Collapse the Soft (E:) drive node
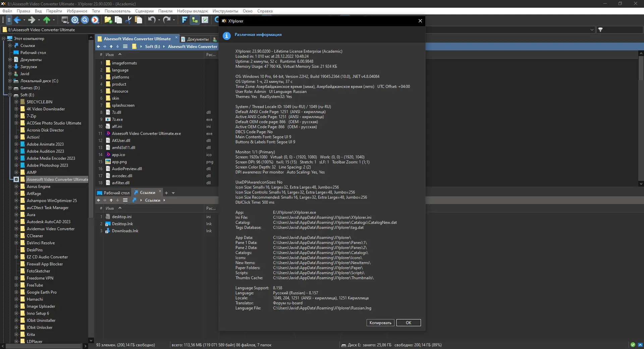644x349 pixels. tap(9, 95)
